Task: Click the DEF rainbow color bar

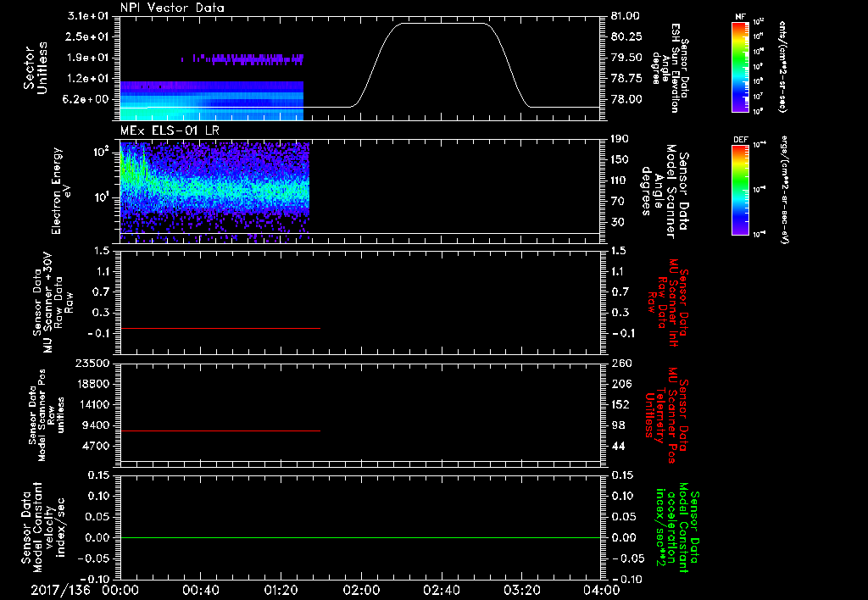Action: coord(741,190)
